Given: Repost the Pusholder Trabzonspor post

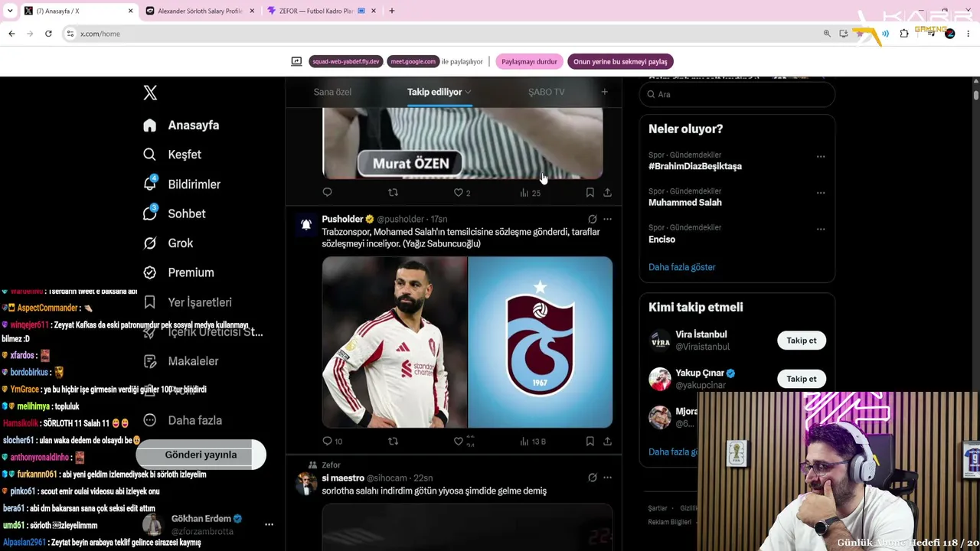Looking at the screenshot, I should click(x=393, y=442).
